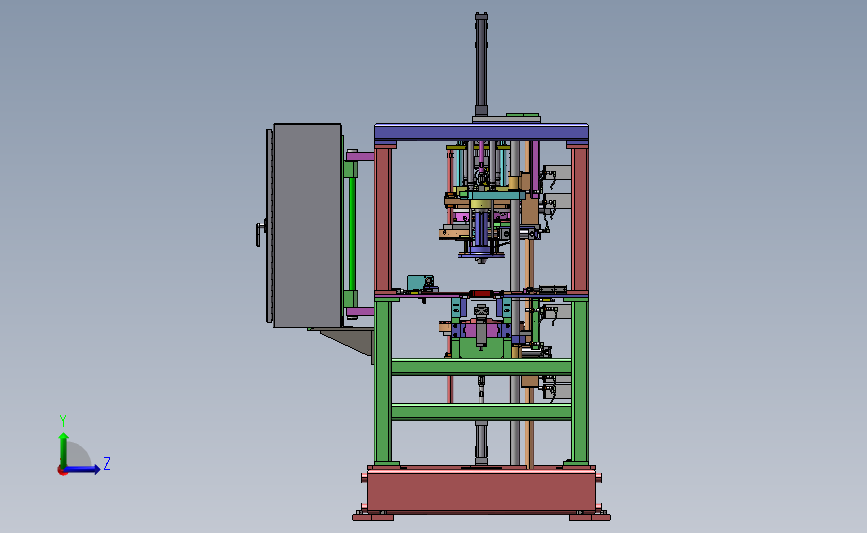This screenshot has width=867, height=533.
Task: Click the green Y axis arrow on triad
Action: click(64, 449)
